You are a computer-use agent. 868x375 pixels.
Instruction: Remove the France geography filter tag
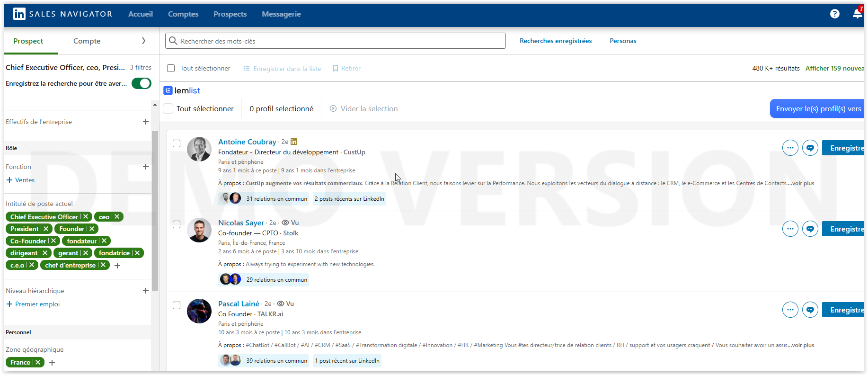38,362
